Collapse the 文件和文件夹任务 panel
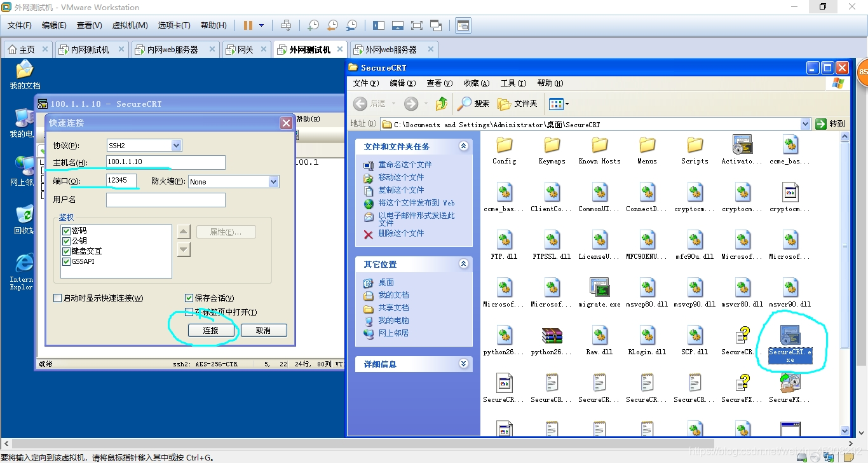 click(x=463, y=146)
